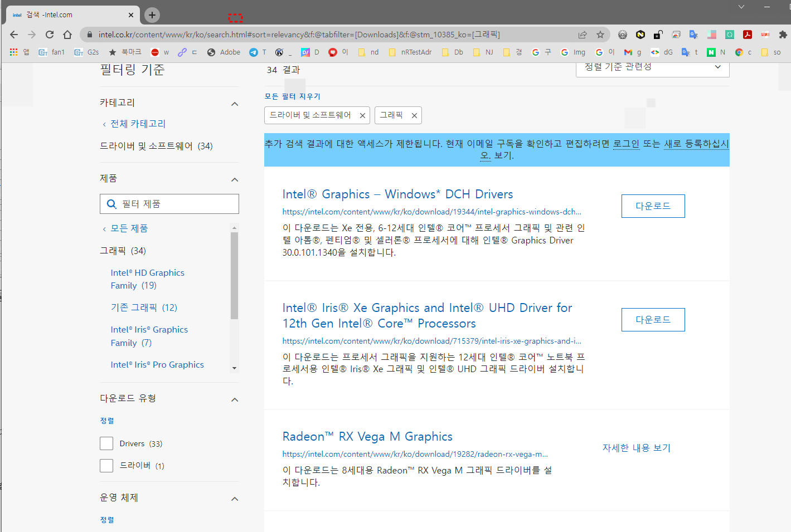Click scroll down arrow in product list
This screenshot has width=791, height=532.
(x=234, y=368)
